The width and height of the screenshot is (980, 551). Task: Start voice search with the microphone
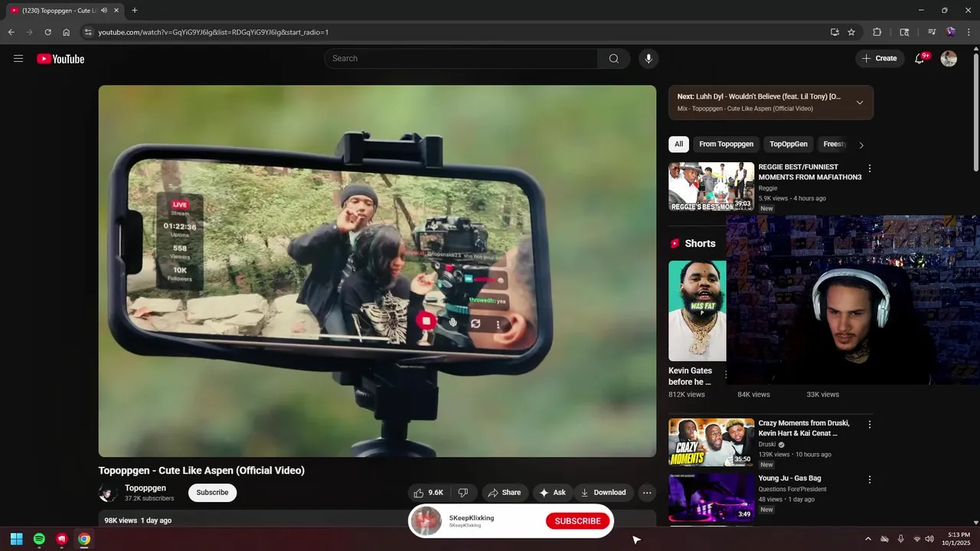(648, 59)
